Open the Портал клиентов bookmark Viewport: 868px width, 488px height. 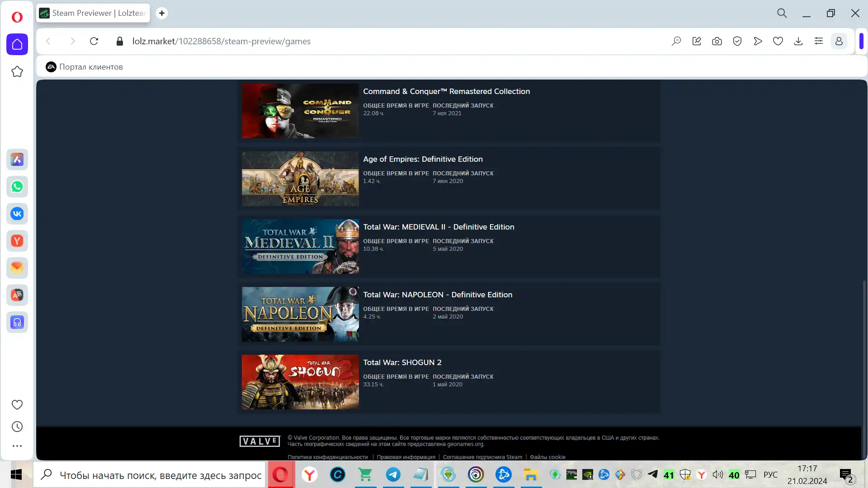(x=85, y=67)
